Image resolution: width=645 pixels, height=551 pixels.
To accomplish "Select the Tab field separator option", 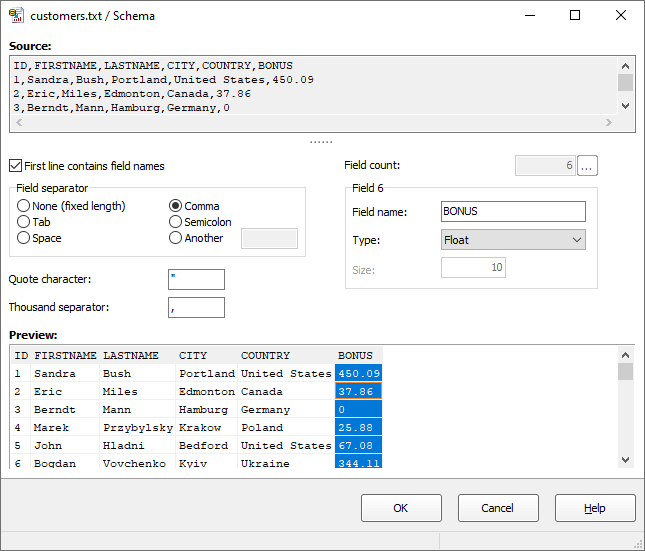I will pos(24,222).
